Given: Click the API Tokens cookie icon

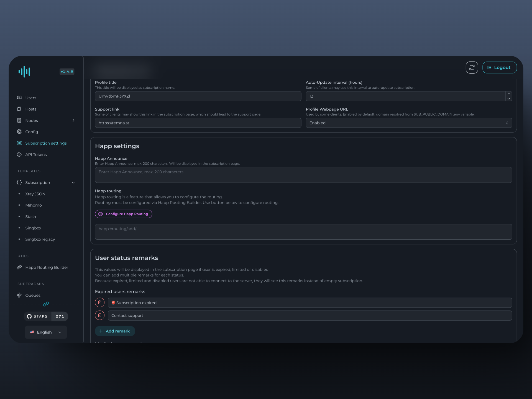Looking at the screenshot, I should tap(19, 154).
